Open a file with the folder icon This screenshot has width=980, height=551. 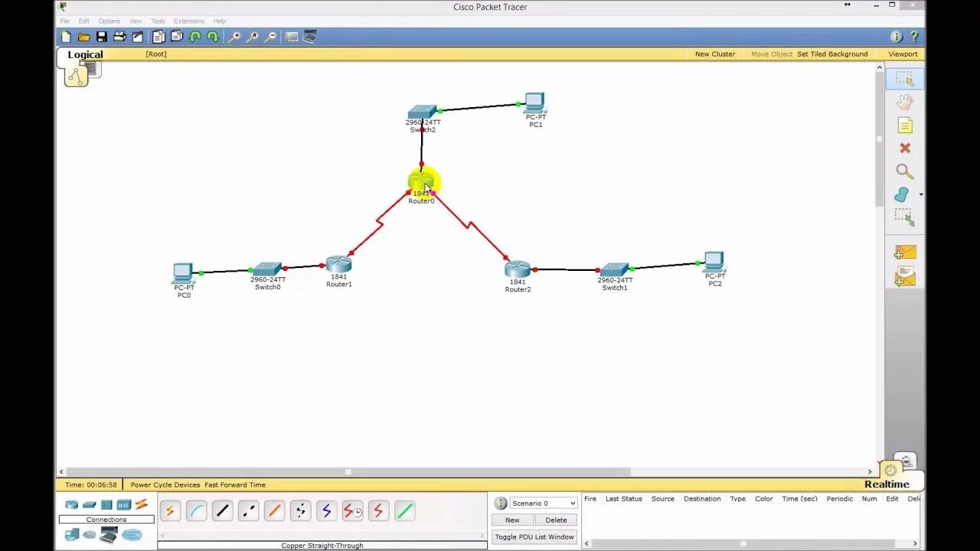tap(83, 37)
